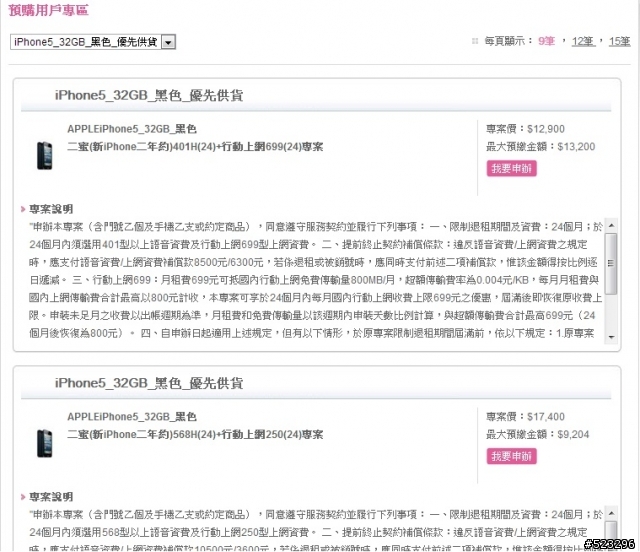
Task: Click the 專案價 $12,900 price text
Action: point(525,129)
